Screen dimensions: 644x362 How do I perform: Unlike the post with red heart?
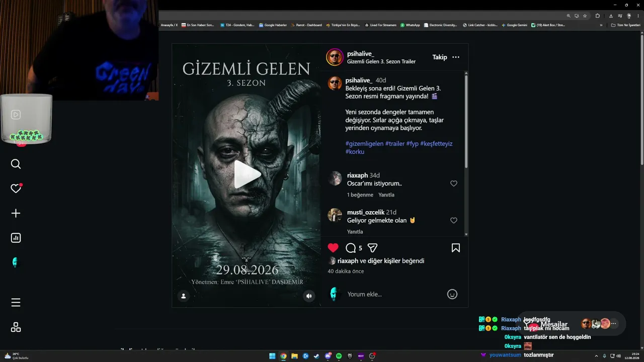pos(333,248)
